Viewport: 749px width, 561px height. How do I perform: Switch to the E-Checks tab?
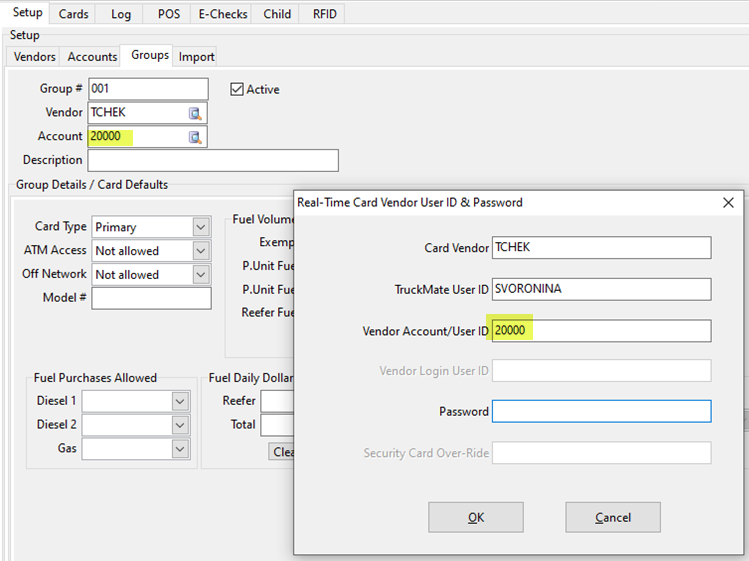pos(224,14)
